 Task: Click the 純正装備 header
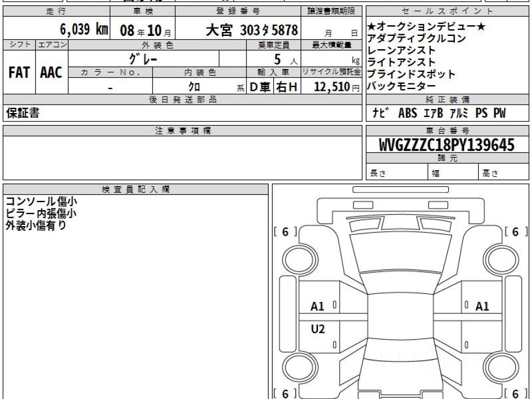pos(447,100)
